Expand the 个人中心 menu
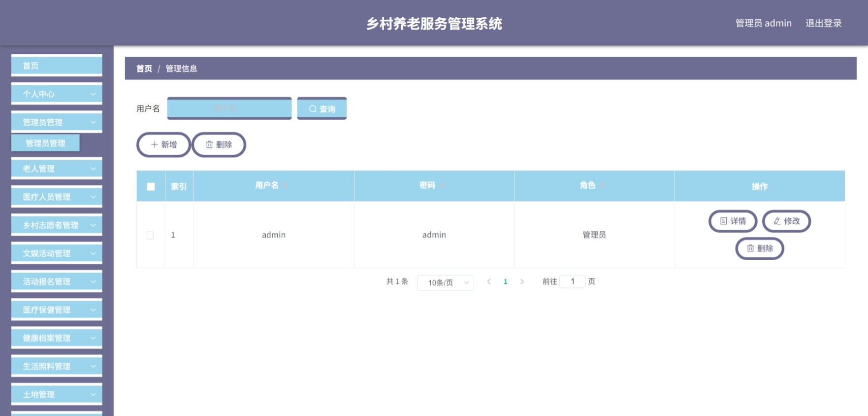 pyautogui.click(x=57, y=94)
